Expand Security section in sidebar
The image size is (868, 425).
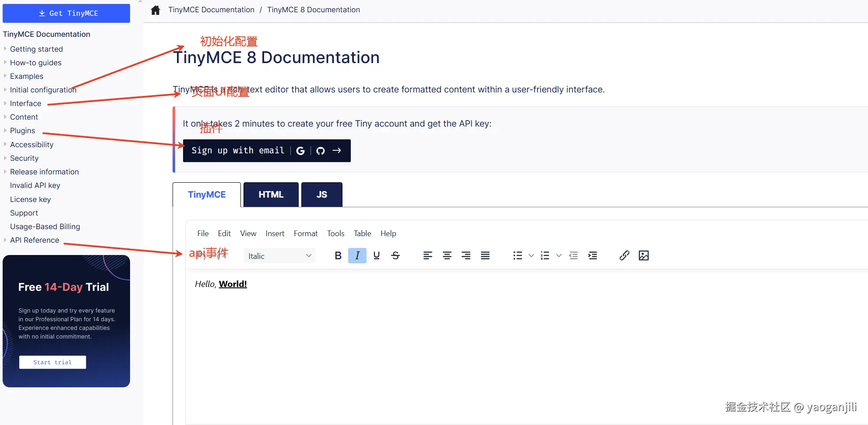coord(5,158)
